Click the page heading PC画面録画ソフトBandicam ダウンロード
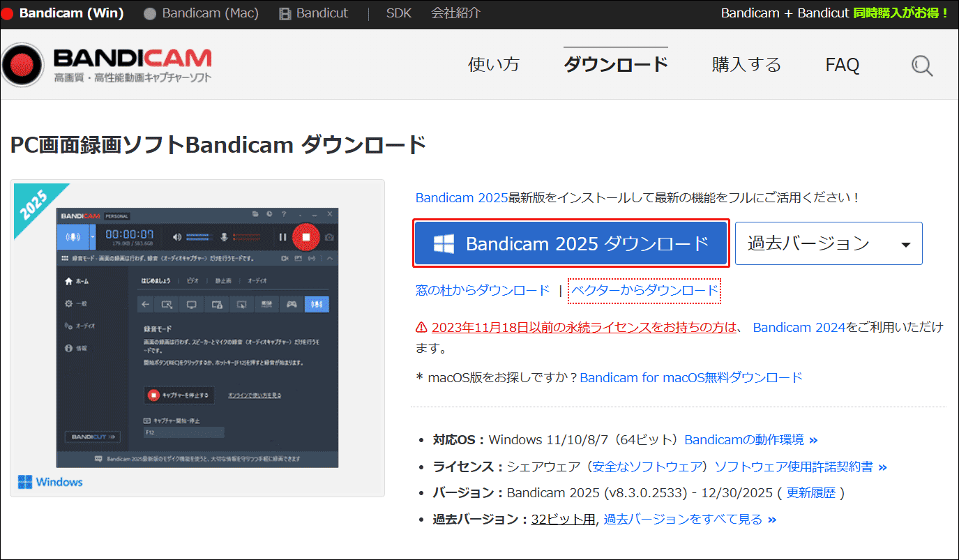Screen dimensions: 959x560 [218, 145]
